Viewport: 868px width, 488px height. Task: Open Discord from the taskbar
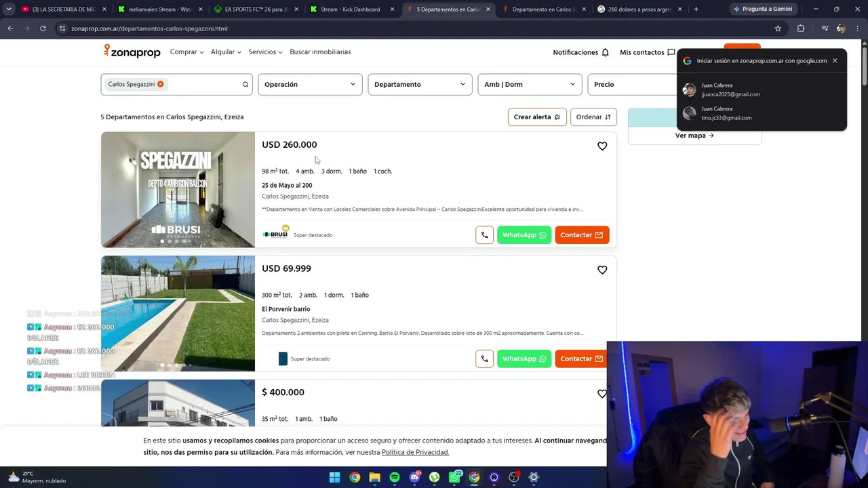pyautogui.click(x=414, y=477)
